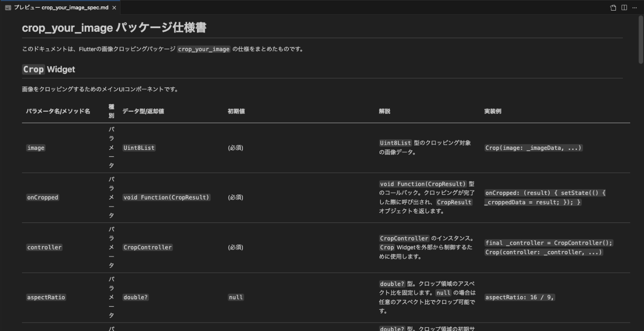Image resolution: width=644 pixels, height=331 pixels.
Task: Click the Uint8List data type cell in the image row
Action: [139, 148]
